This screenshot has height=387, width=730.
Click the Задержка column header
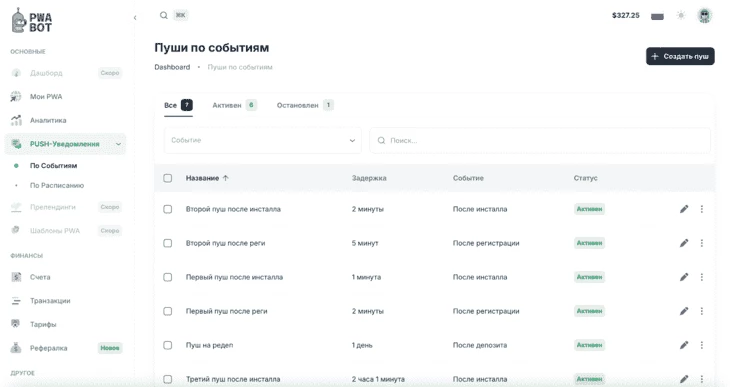click(369, 178)
